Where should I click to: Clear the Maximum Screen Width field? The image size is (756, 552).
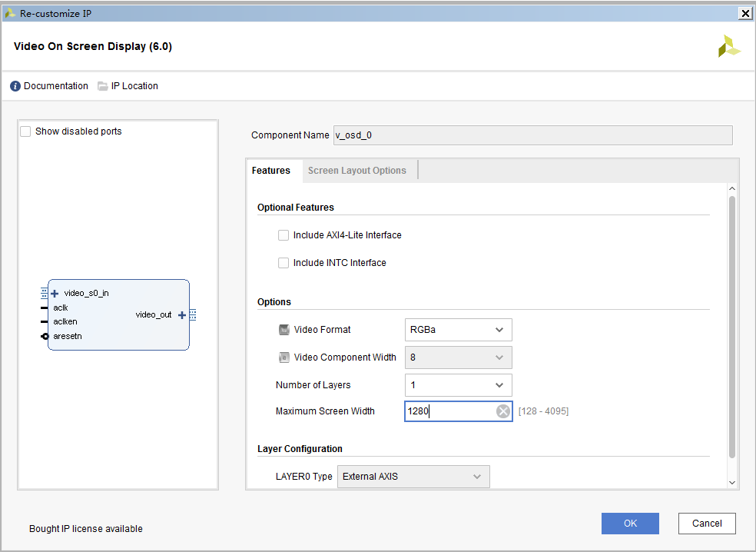click(x=503, y=411)
